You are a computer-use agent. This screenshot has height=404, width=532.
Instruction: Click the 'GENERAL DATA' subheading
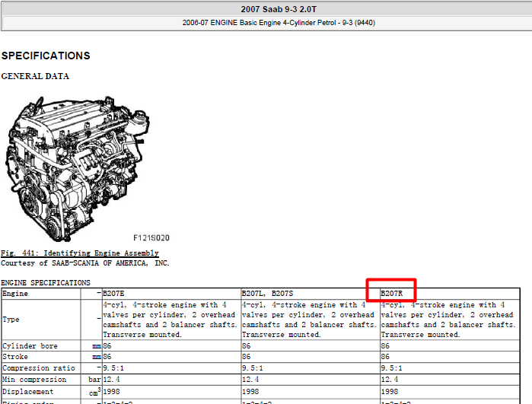[35, 76]
